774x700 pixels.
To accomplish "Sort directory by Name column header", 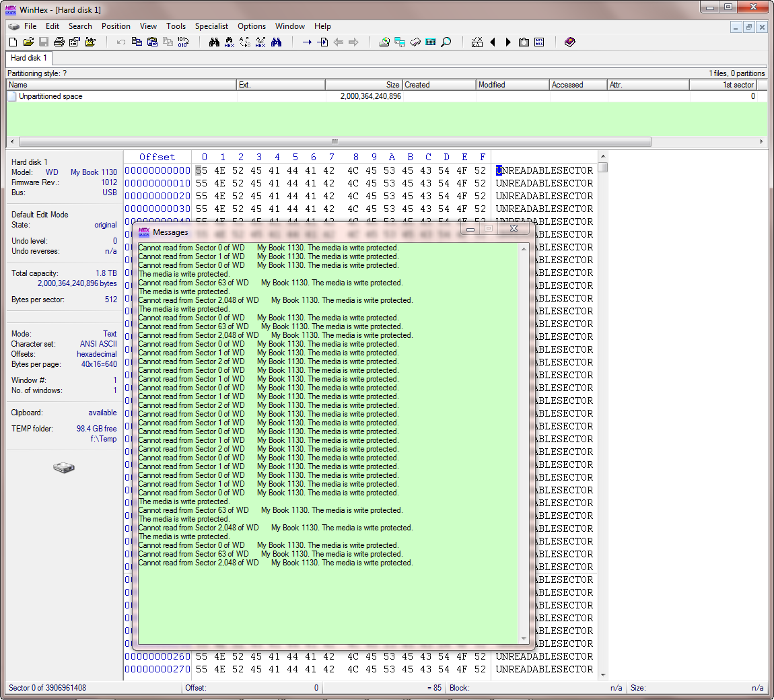I will click(x=121, y=85).
